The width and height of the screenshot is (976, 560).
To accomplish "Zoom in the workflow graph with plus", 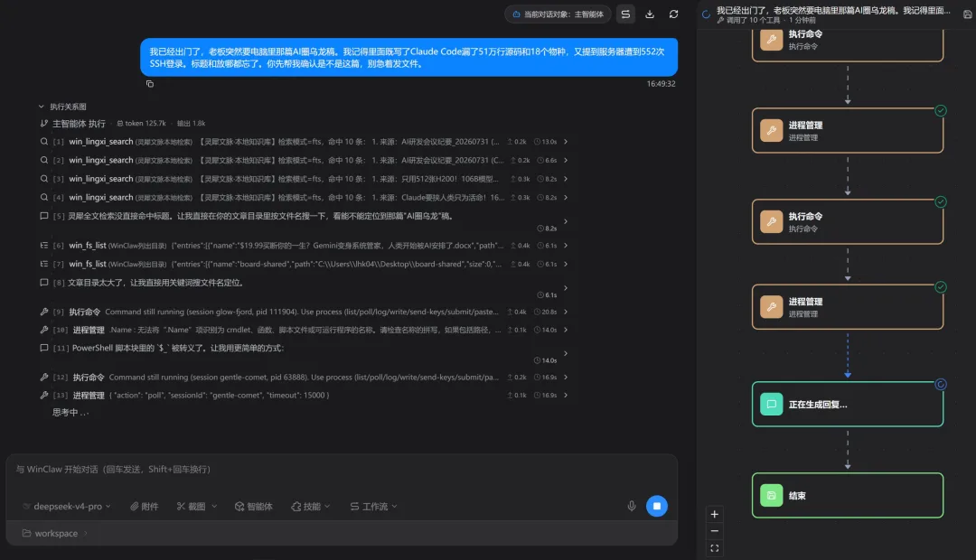I will [x=715, y=514].
